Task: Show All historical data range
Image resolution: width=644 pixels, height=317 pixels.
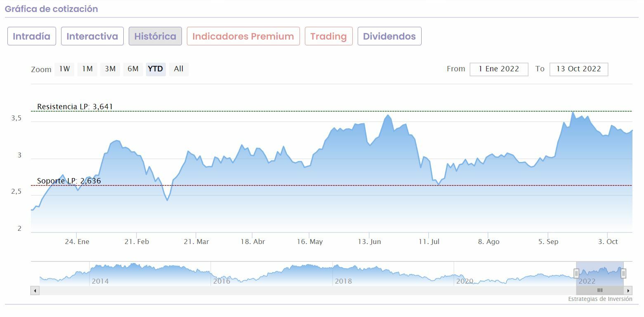Action: [x=179, y=69]
